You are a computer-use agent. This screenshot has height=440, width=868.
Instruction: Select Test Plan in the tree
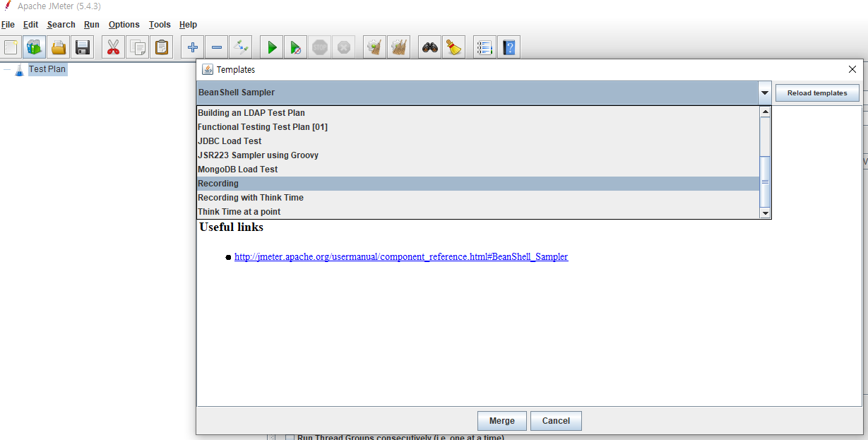pos(47,69)
